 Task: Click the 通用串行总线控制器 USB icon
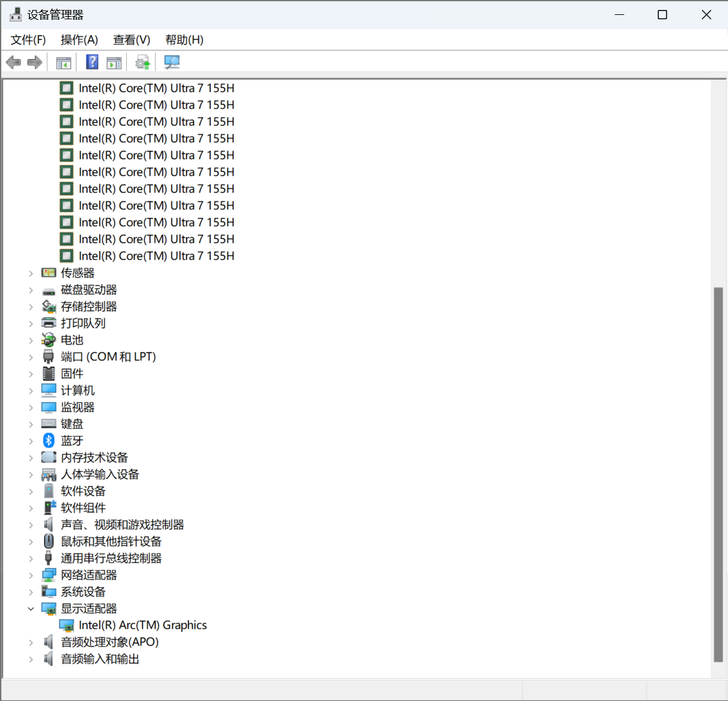tap(48, 558)
